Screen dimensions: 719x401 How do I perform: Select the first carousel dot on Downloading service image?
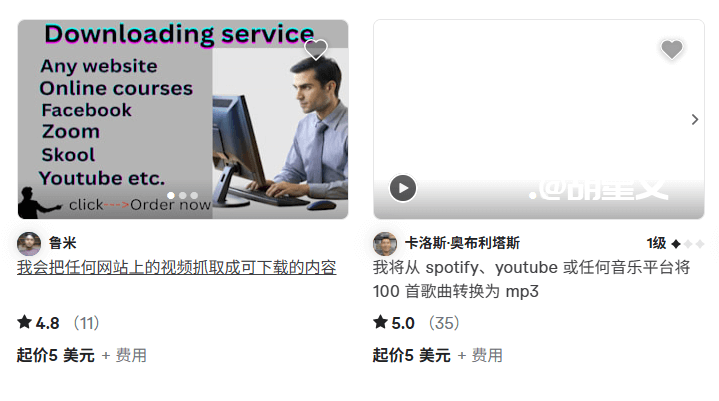[x=171, y=195]
